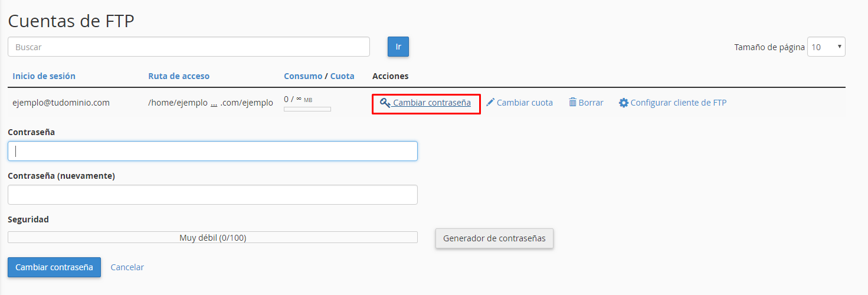The height and width of the screenshot is (295, 868).
Task: Open the Generador de contraseñas
Action: pyautogui.click(x=494, y=238)
